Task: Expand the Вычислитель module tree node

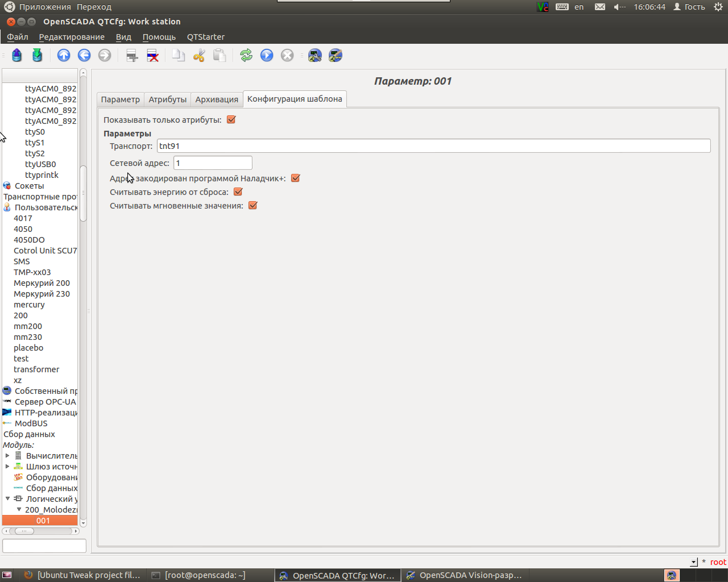Action: pyautogui.click(x=7, y=456)
